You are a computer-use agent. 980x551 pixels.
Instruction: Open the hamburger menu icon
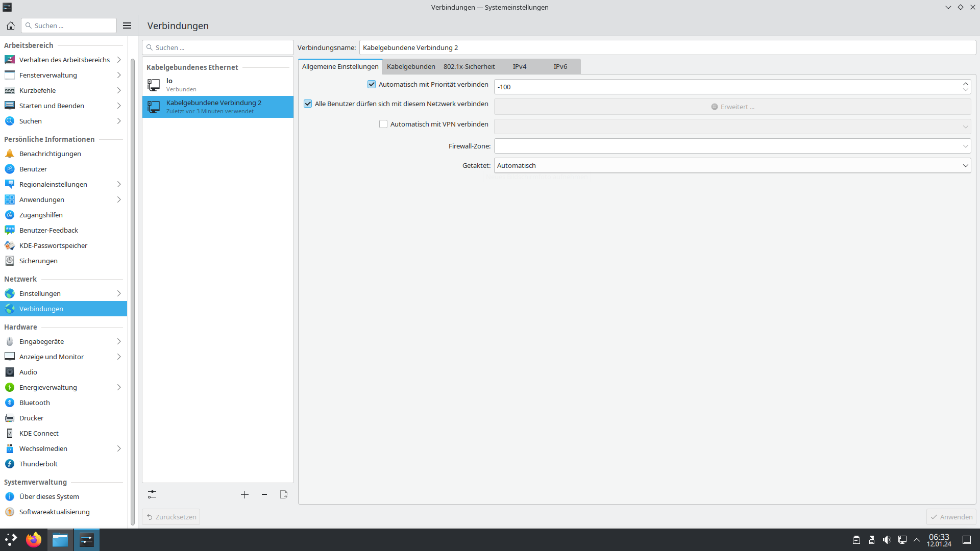(127, 26)
